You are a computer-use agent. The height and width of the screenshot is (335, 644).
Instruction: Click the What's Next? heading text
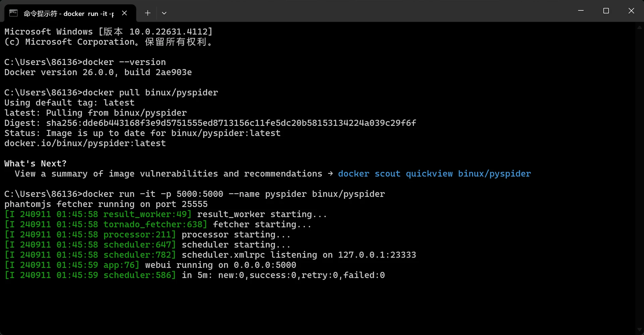point(35,164)
